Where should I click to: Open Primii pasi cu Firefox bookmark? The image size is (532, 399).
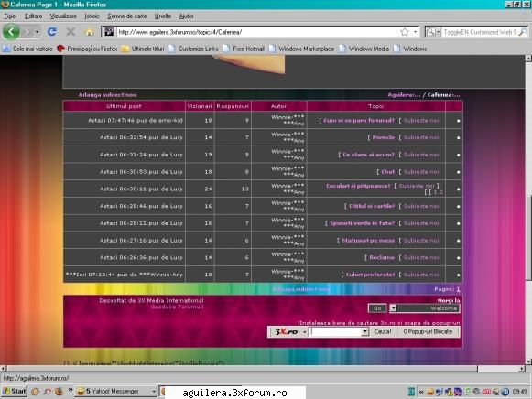tap(87, 49)
